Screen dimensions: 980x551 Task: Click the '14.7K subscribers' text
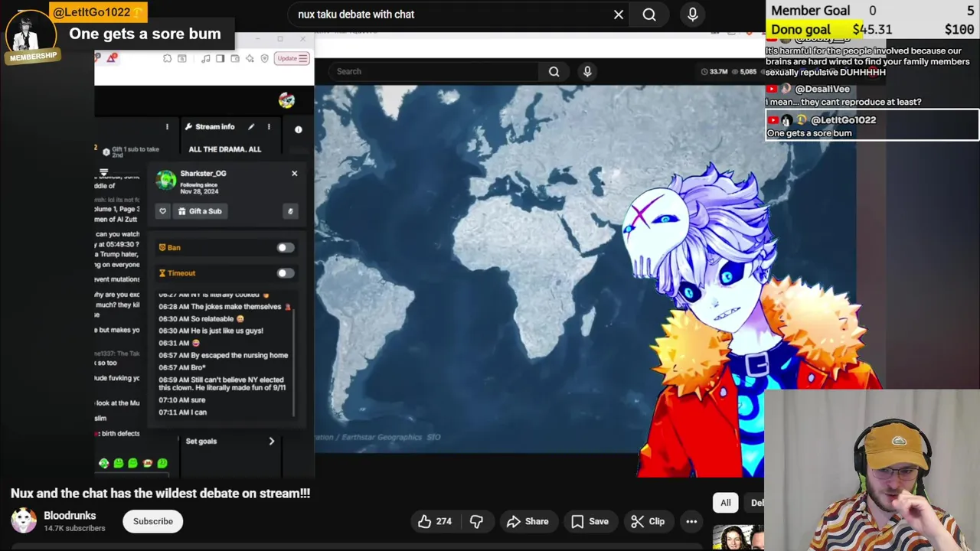coord(74,529)
